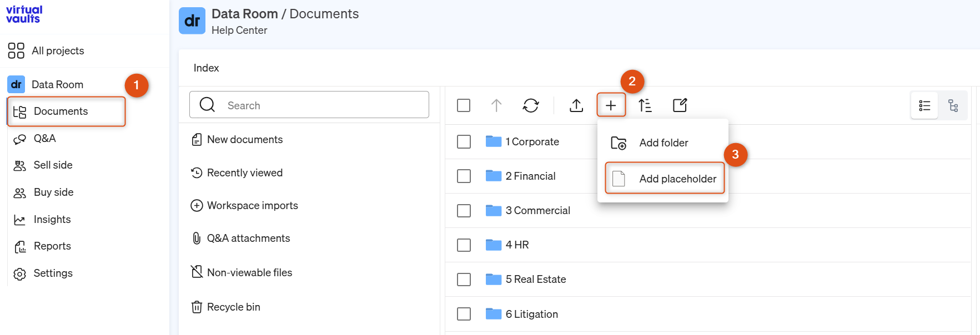The image size is (980, 335).
Task: Click the Settings gear icon
Action: tap(20, 274)
